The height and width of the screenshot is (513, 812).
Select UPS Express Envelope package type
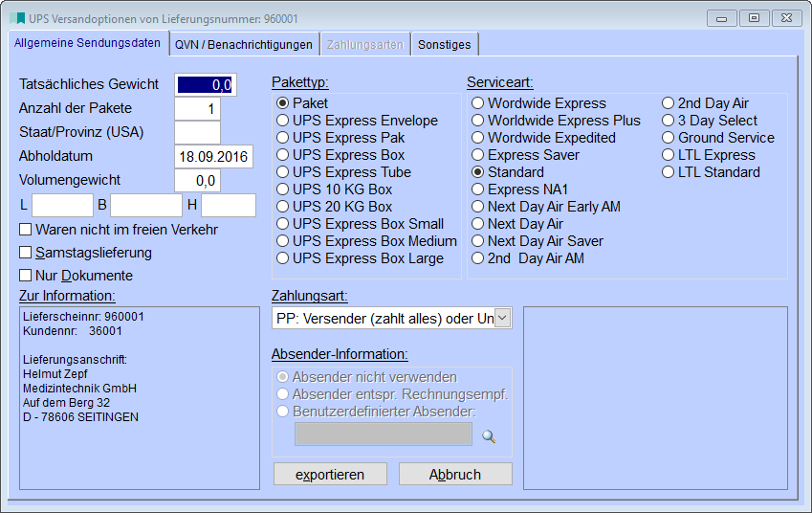pos(283,121)
